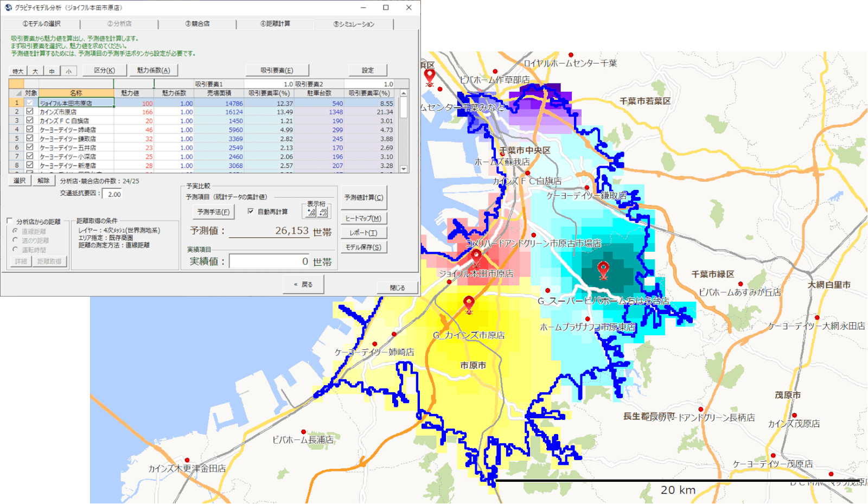Uncheck the カインズ市原店 target checkbox
The width and height of the screenshot is (868, 504).
pyautogui.click(x=30, y=111)
